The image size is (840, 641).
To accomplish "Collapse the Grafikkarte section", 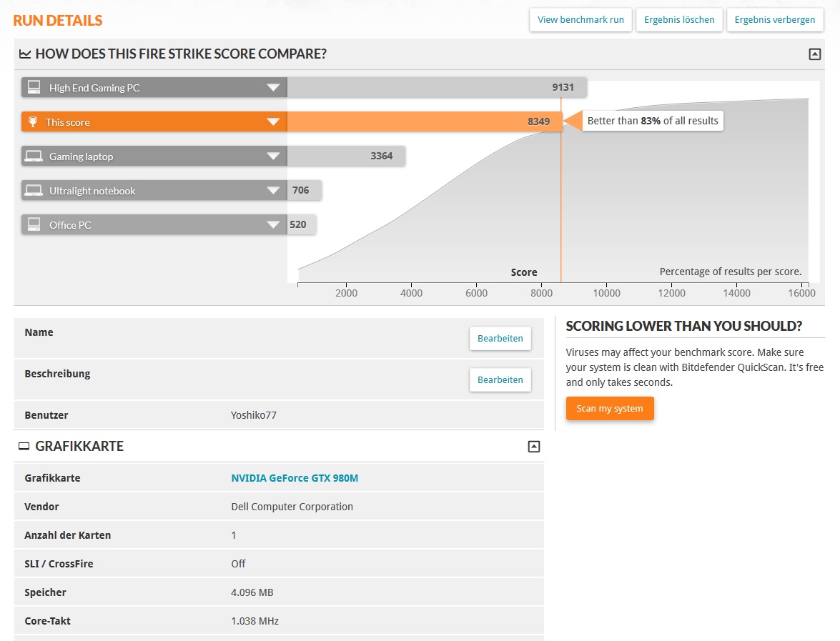I will pyautogui.click(x=533, y=447).
